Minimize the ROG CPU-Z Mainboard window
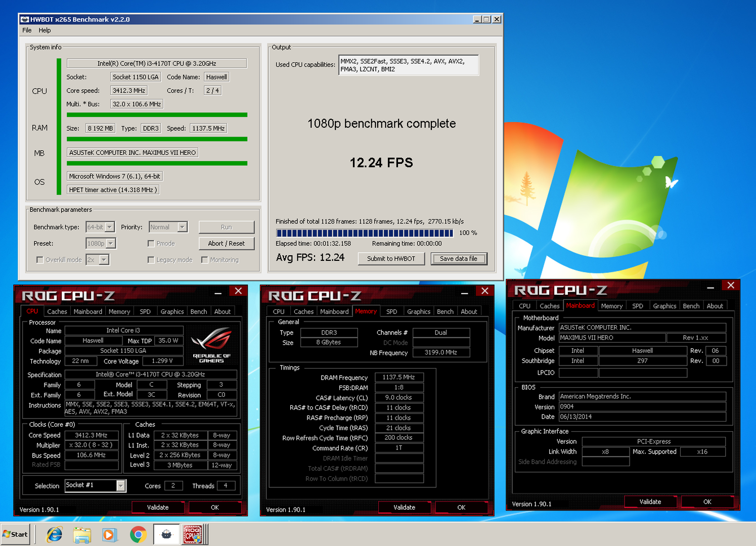 [710, 287]
